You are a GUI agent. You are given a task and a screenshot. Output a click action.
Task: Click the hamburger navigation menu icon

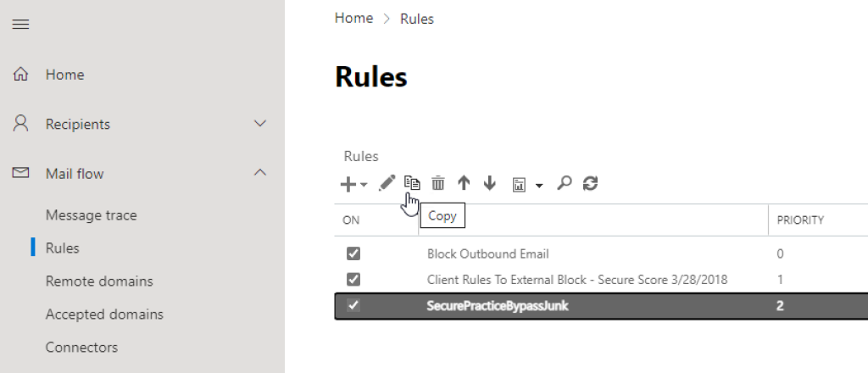click(20, 25)
